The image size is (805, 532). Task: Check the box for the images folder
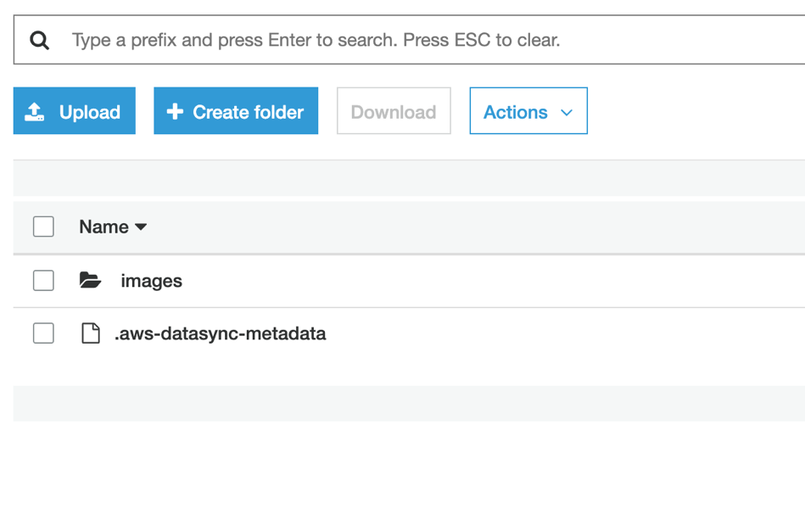tap(43, 280)
